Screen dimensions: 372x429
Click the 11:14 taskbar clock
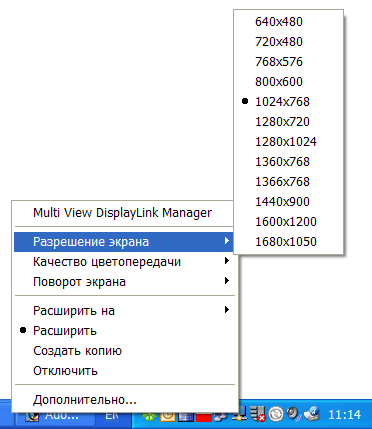pos(345,415)
